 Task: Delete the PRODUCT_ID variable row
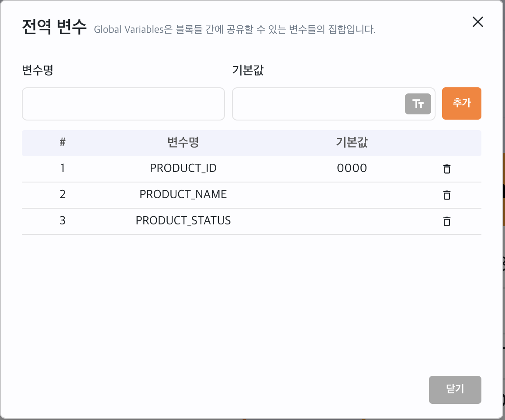point(447,169)
